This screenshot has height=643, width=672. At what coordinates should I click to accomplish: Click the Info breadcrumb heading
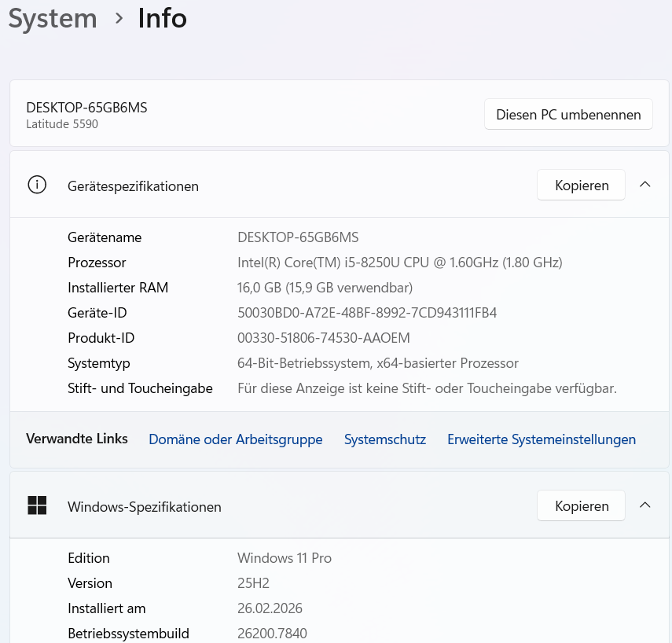pos(163,18)
